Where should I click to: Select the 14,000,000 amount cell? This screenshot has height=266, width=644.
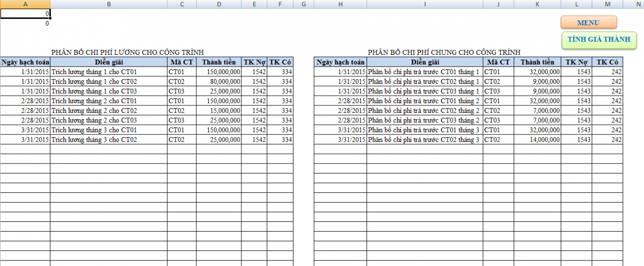(x=537, y=140)
